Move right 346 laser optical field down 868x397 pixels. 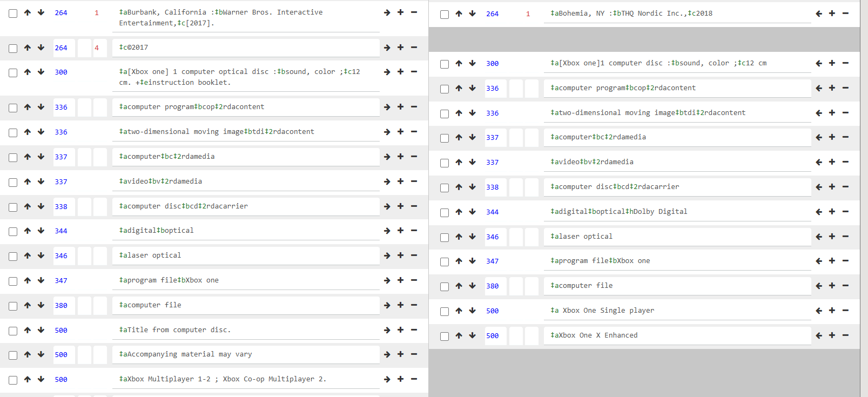473,237
